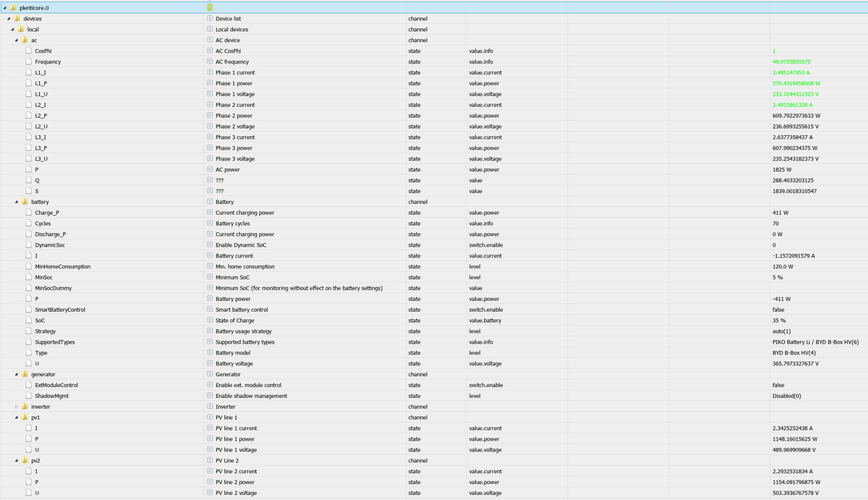Click the state icon before 'AC frequency'
The width and height of the screenshot is (868, 500).
[210, 62]
